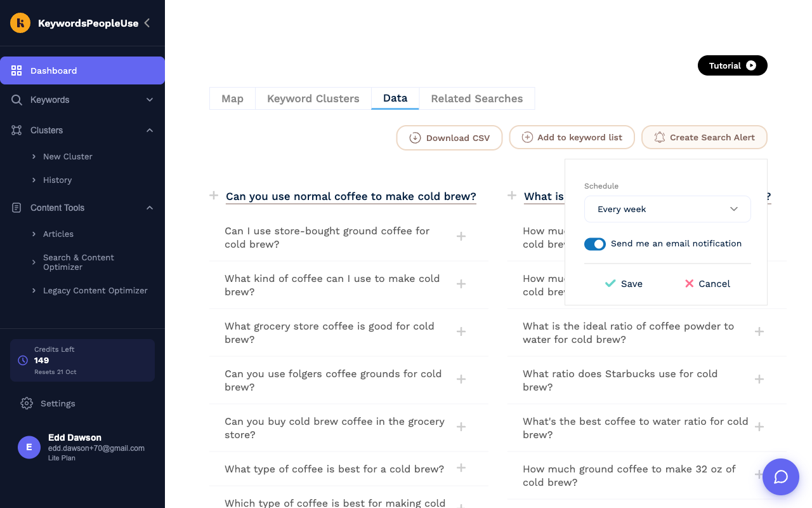
Task: Add 'Can you use folgers coffee grounds' with plus
Action: [461, 379]
